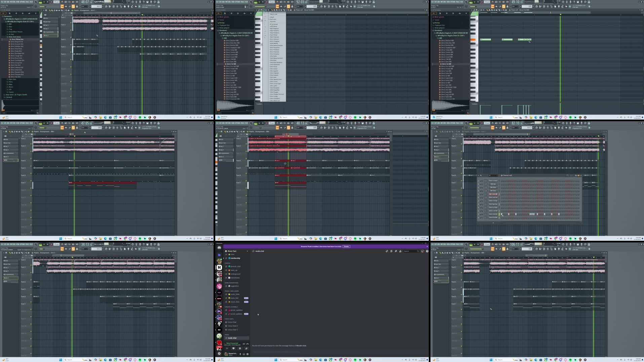The width and height of the screenshot is (644, 362).
Task: Click Disable in Discord's Streamer Mode banner
Action: point(346,246)
